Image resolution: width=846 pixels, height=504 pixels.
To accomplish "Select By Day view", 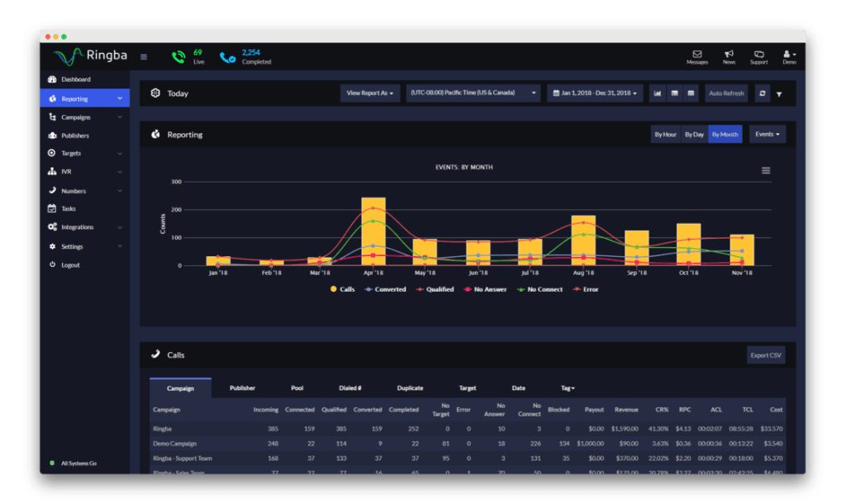I will pyautogui.click(x=694, y=135).
